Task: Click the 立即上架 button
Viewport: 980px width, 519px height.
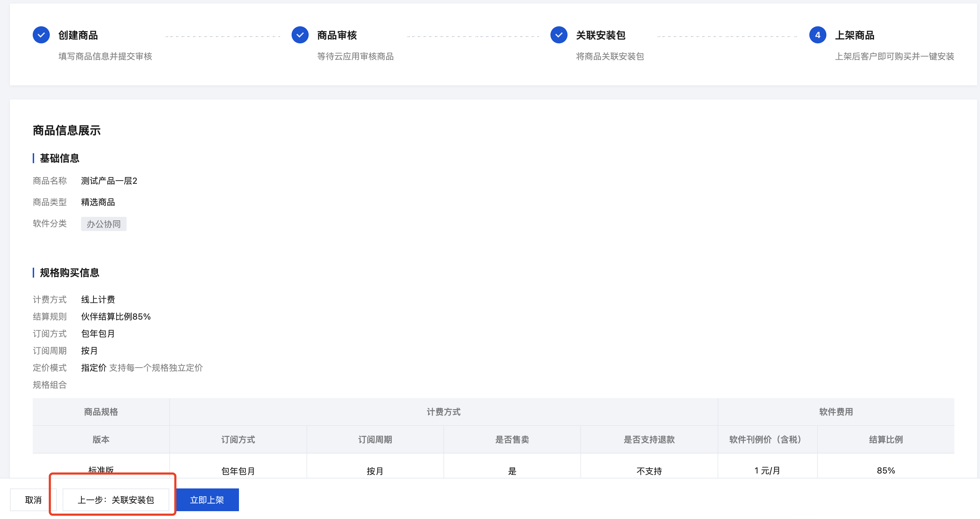Action: pyautogui.click(x=207, y=499)
